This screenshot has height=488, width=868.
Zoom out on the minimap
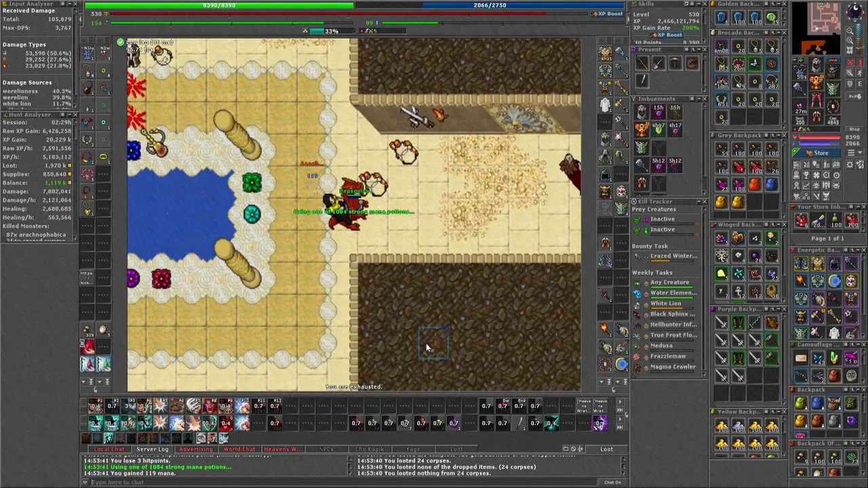850,31
